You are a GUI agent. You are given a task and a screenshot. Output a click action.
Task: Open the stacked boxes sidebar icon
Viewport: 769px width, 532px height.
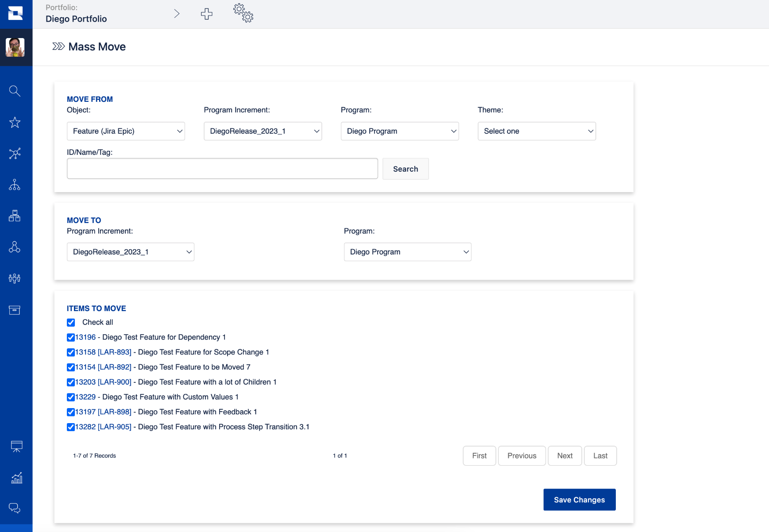[x=15, y=216]
